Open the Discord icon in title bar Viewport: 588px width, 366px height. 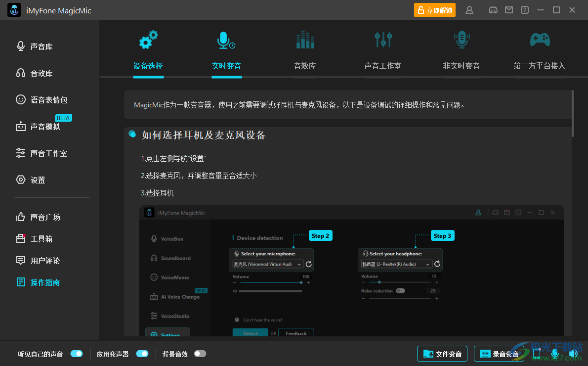pos(493,10)
